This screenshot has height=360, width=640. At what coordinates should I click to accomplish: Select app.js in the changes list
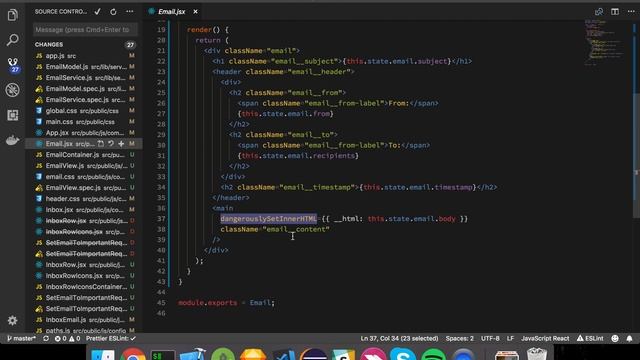[84, 56]
